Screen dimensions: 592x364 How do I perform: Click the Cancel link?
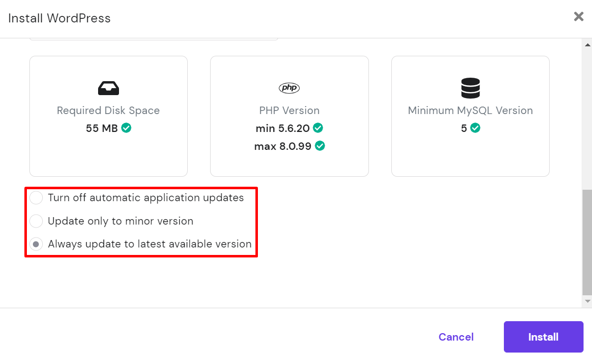(456, 337)
